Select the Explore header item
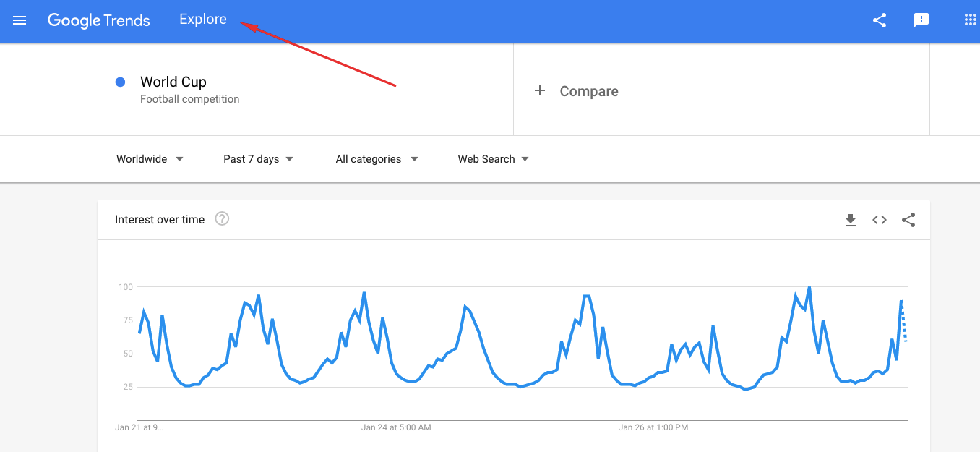This screenshot has width=980, height=452. click(x=203, y=20)
